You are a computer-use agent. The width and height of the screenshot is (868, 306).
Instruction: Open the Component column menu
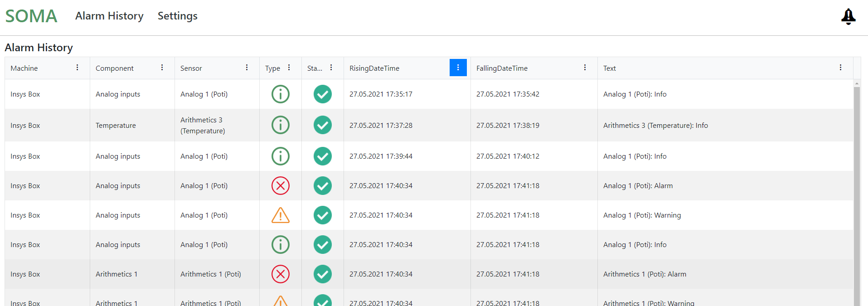[x=162, y=68]
